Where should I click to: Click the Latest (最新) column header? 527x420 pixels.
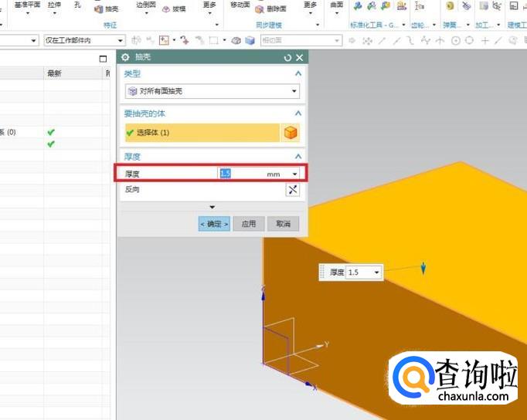[54, 73]
